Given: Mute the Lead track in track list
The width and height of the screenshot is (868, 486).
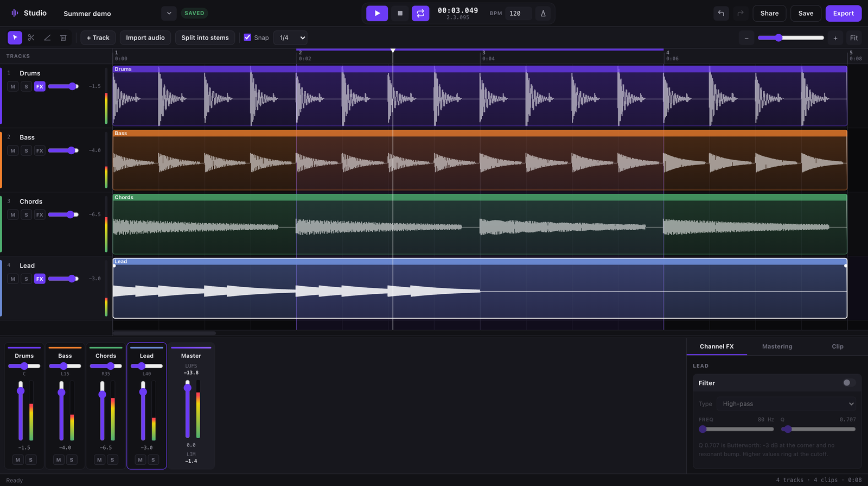Looking at the screenshot, I should tap(13, 279).
